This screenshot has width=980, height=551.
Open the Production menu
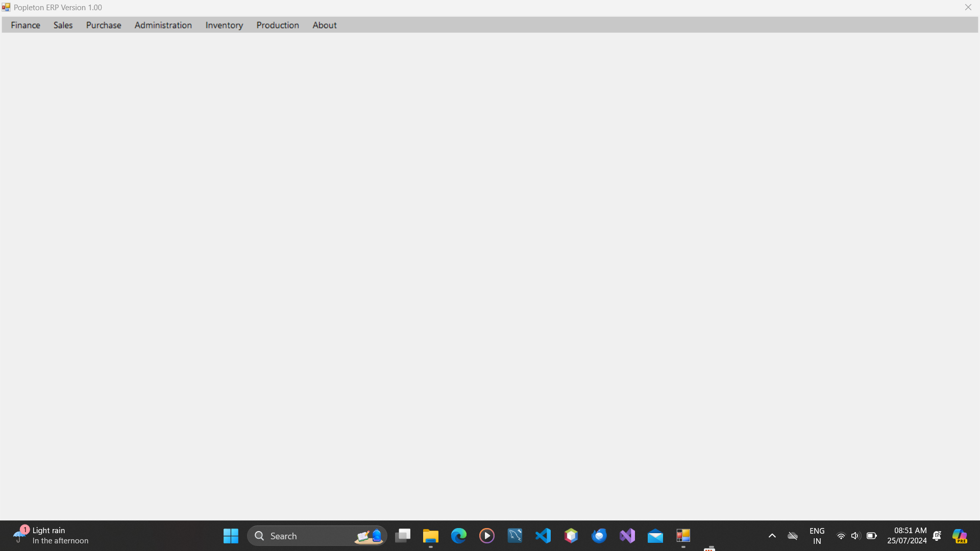(x=278, y=25)
